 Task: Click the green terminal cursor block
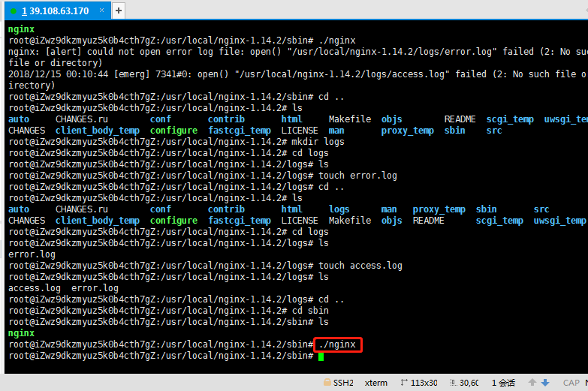321,356
